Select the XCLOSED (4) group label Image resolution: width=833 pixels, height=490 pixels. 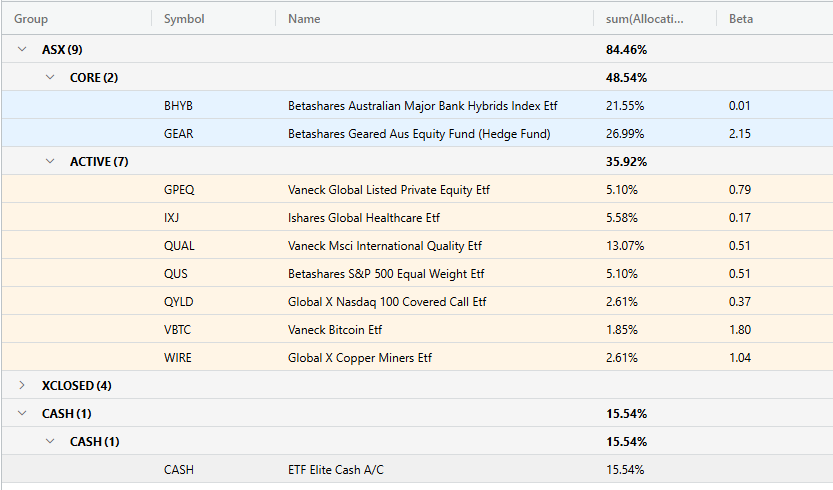pyautogui.click(x=76, y=386)
